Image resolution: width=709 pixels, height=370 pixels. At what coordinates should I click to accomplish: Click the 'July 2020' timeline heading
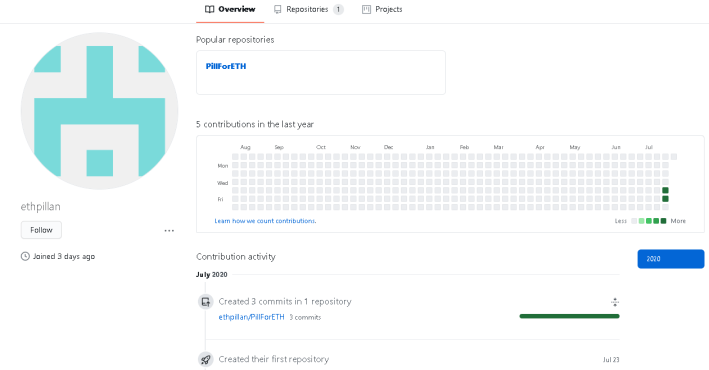coord(212,275)
